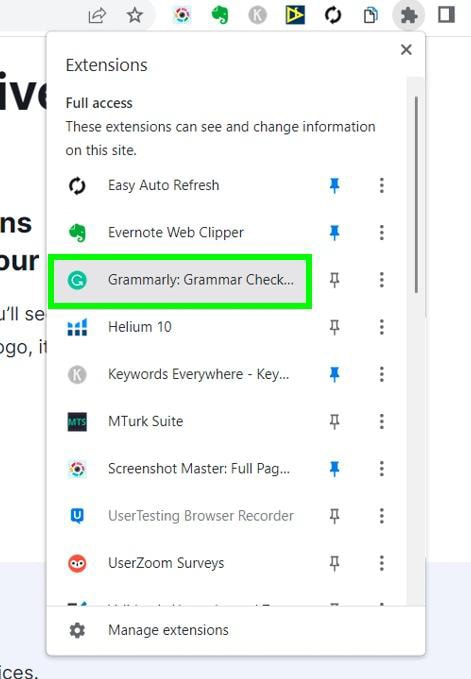Pin the Grammarly extension
The image size is (471, 679).
tap(334, 280)
